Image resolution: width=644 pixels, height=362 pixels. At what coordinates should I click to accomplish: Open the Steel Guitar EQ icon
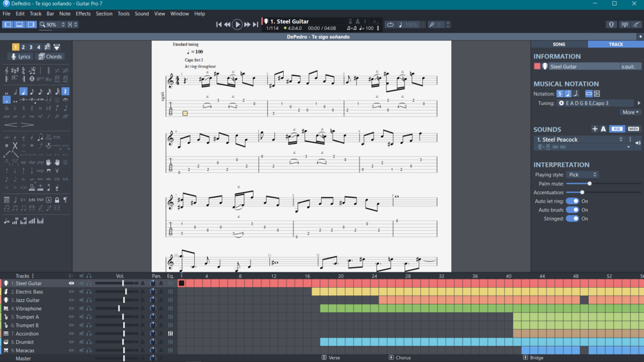click(x=170, y=283)
